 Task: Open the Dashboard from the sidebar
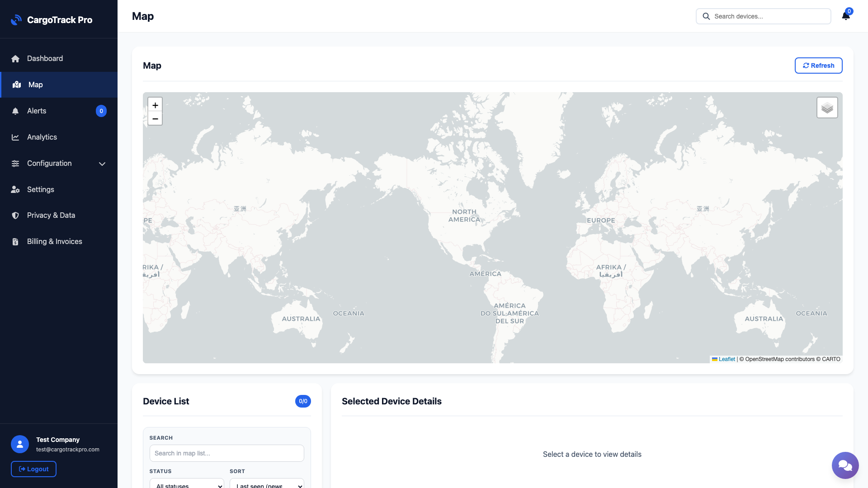pyautogui.click(x=44, y=58)
